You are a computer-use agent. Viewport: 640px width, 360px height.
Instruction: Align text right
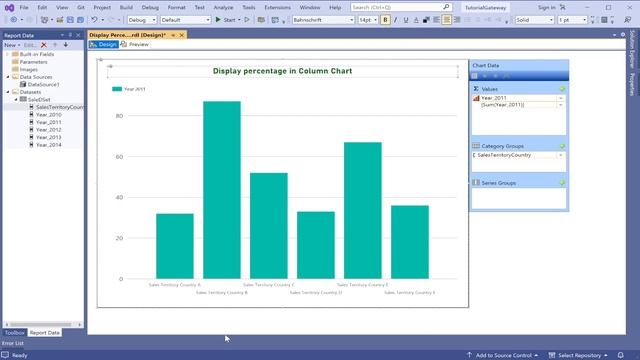(x=457, y=20)
